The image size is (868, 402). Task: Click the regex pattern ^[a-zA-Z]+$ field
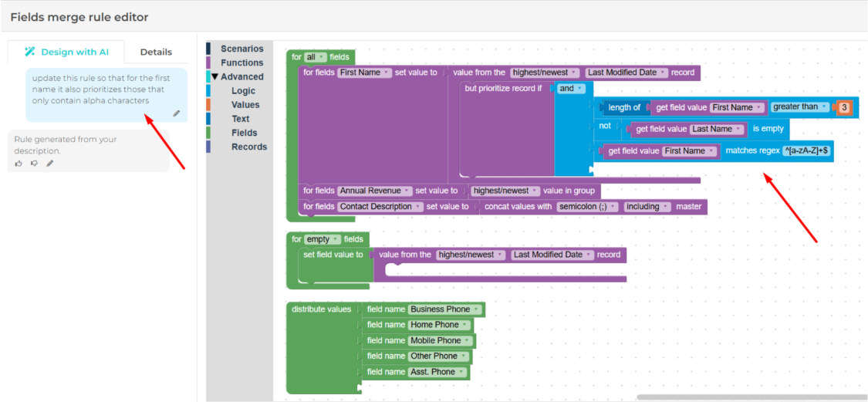[806, 151]
